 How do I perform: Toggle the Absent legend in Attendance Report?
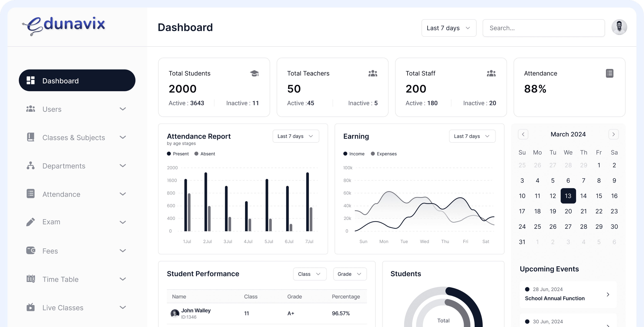[205, 154]
